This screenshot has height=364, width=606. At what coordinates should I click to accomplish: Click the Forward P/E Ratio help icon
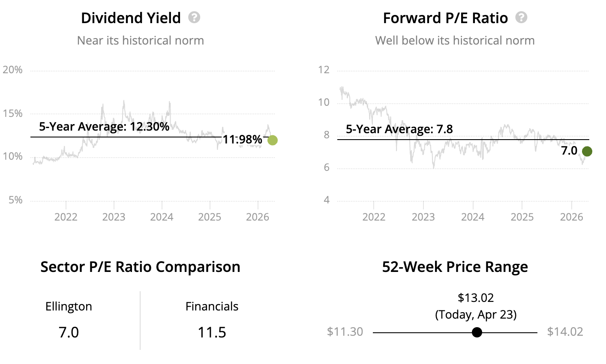(x=521, y=18)
